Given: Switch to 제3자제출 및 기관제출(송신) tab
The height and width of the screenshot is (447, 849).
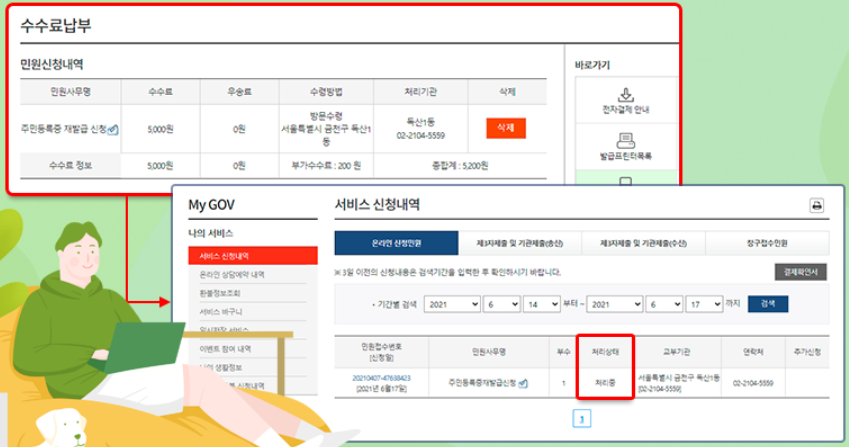Looking at the screenshot, I should pyautogui.click(x=520, y=244).
